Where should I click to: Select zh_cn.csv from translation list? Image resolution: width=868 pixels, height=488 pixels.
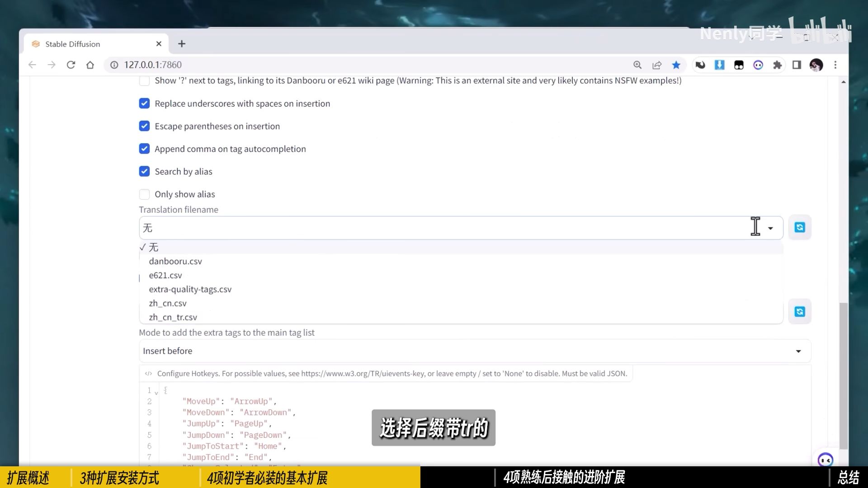click(168, 303)
